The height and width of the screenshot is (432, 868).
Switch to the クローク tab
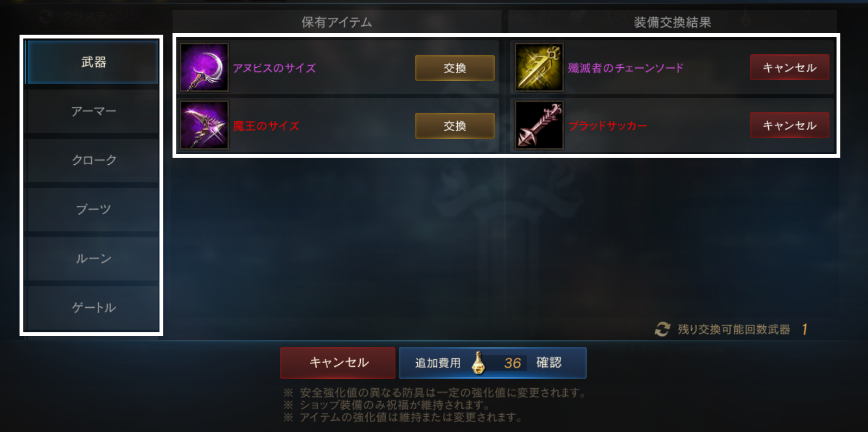pos(93,160)
